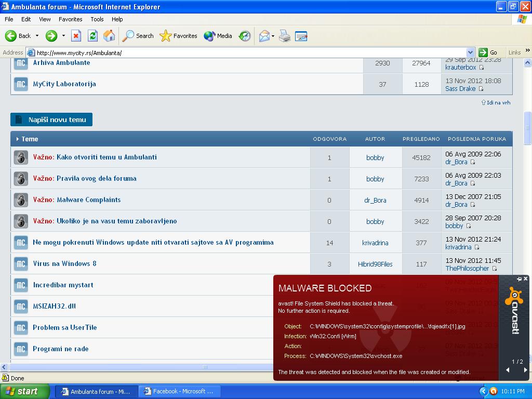Refresh the page with Refresh icon
532x399 pixels.
(x=92, y=36)
